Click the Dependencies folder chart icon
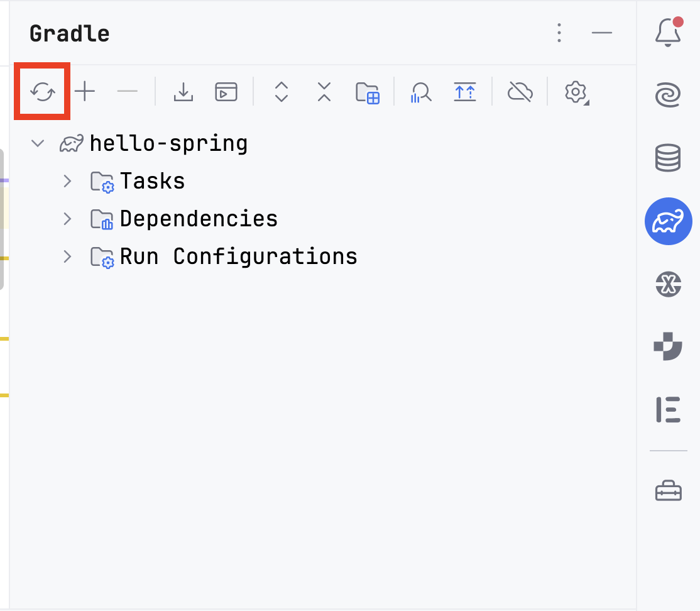The image size is (700, 611). pos(102,219)
